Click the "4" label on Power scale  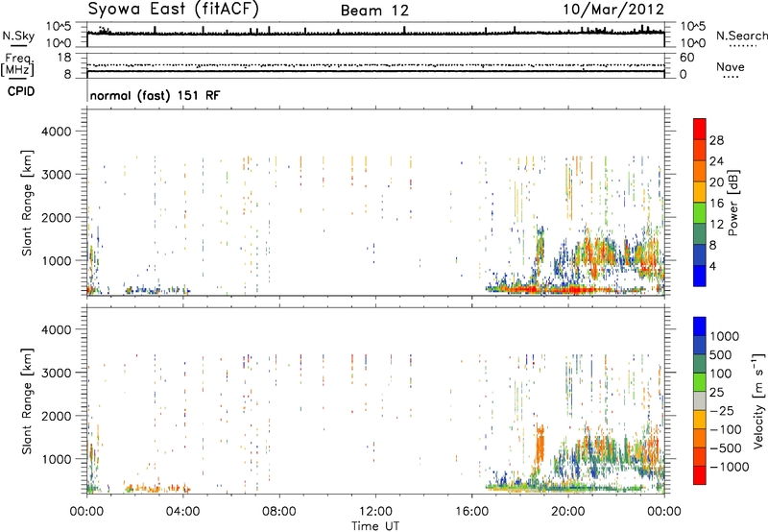tap(713, 266)
